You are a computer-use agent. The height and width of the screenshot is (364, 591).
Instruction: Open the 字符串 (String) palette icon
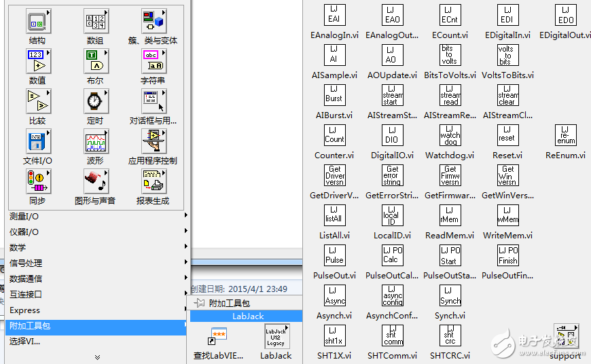tap(154, 61)
